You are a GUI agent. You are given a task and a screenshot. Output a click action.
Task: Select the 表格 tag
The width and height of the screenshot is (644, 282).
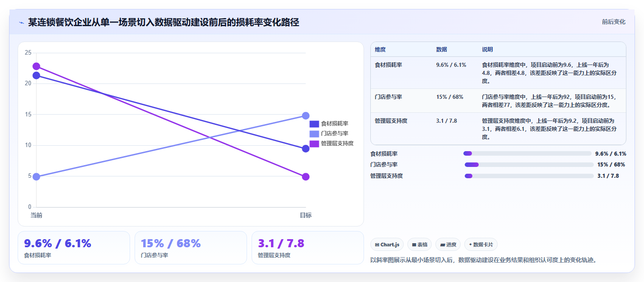point(420,245)
